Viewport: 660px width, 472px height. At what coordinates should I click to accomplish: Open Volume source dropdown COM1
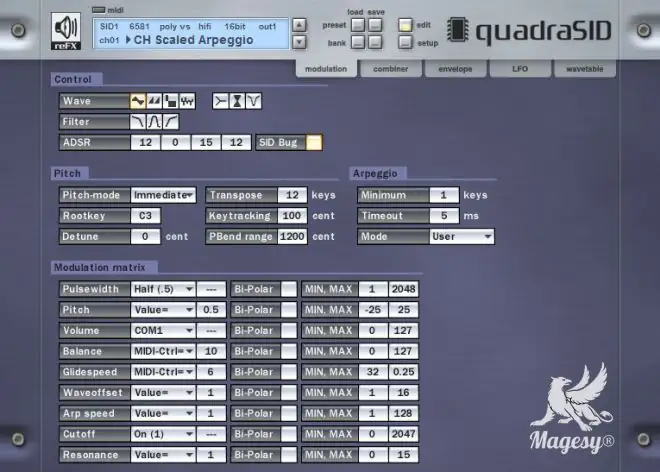point(163,331)
